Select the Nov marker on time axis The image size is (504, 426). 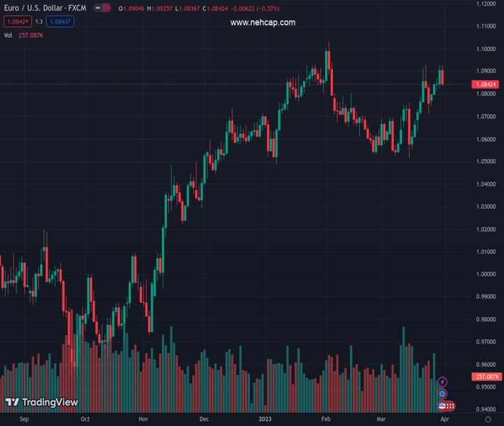[x=143, y=420]
